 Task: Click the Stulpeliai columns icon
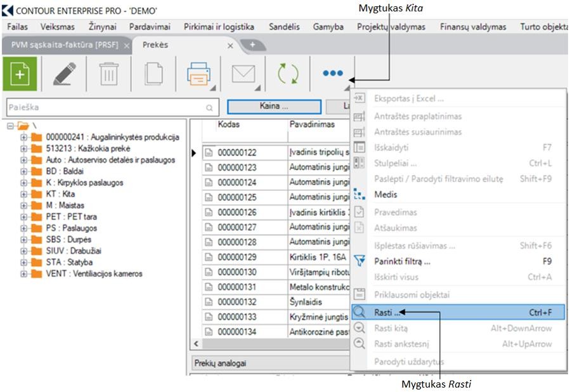pos(359,162)
